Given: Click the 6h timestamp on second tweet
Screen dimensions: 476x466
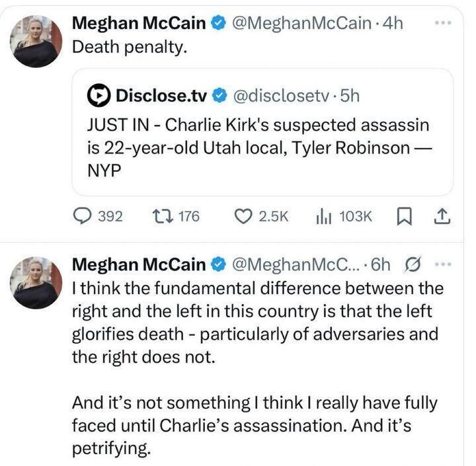Looking at the screenshot, I should (382, 265).
